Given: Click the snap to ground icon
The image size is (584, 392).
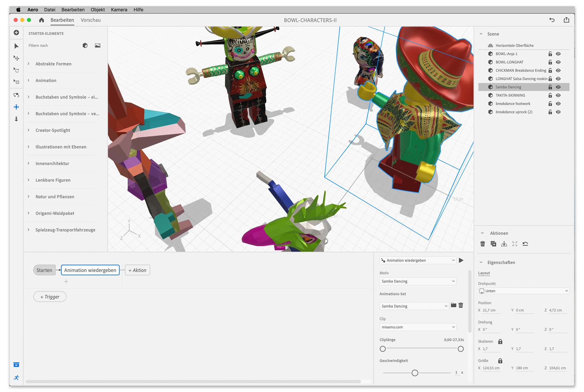Looking at the screenshot, I should pos(504,244).
